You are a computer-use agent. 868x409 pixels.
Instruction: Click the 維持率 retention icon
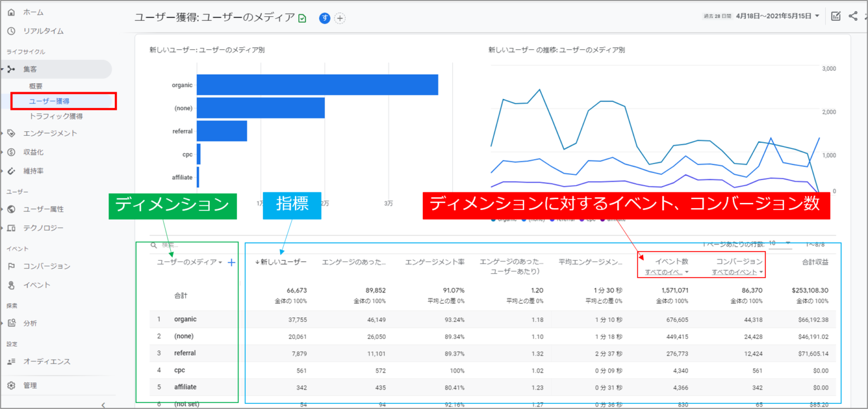click(x=11, y=171)
